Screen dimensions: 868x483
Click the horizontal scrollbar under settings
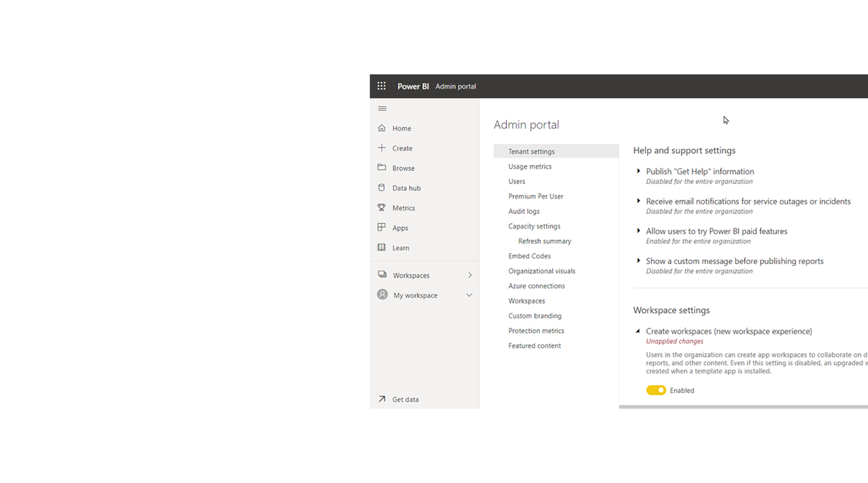click(743, 407)
